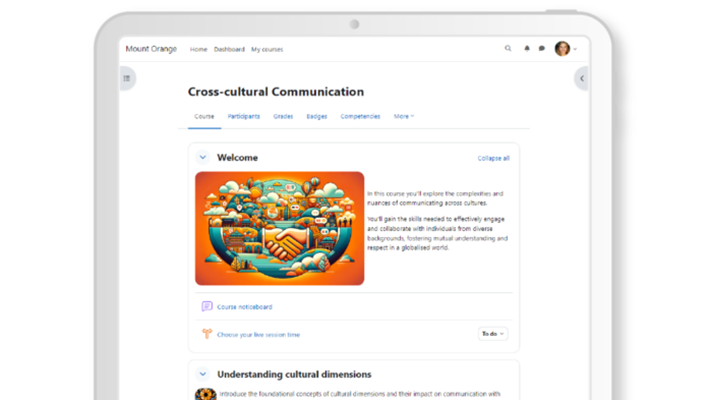This screenshot has width=712, height=400.
Task: Switch to the Course tab
Action: click(204, 117)
